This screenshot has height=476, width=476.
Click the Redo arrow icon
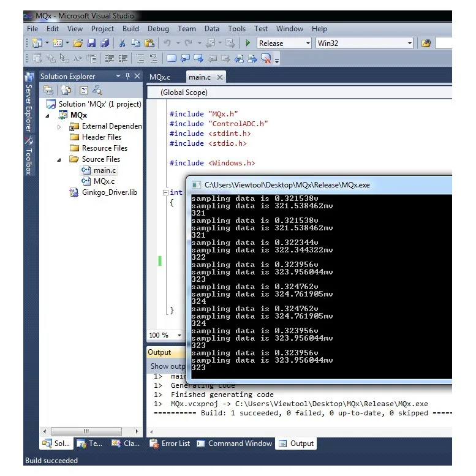click(189, 43)
